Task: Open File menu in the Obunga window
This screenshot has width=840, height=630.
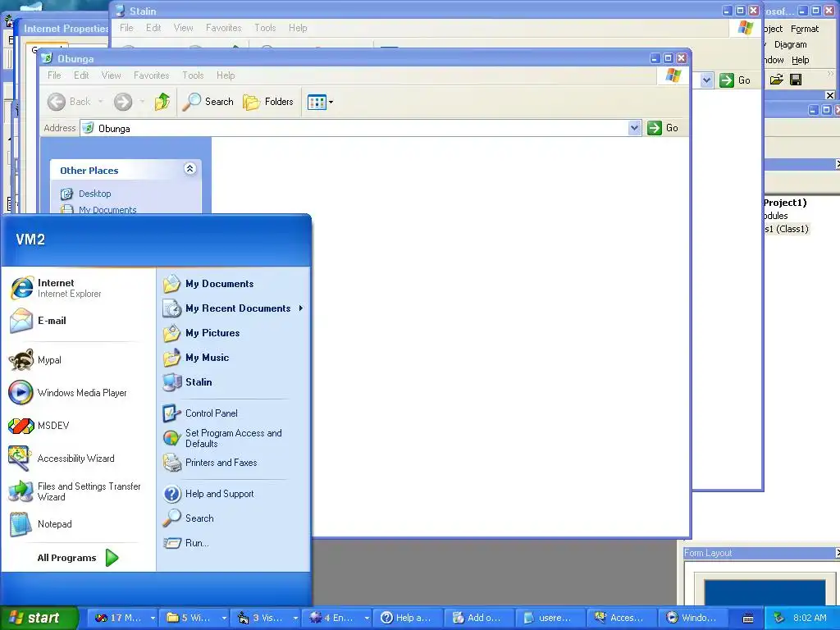Action: [54, 75]
